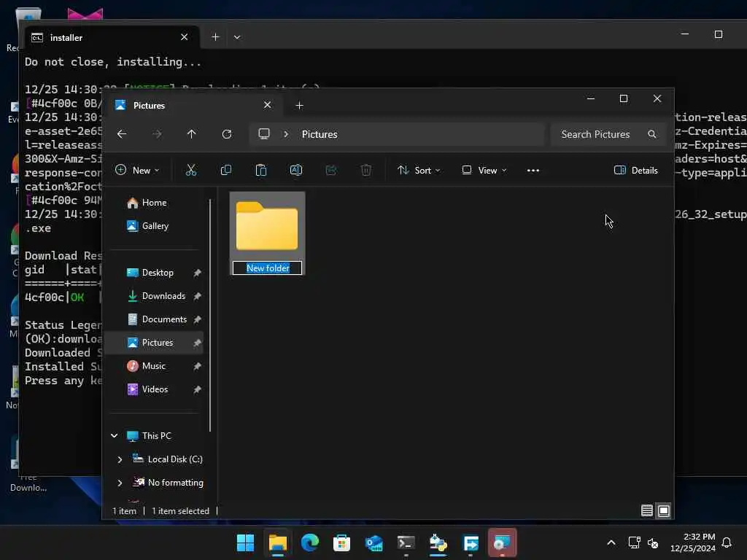This screenshot has width=747, height=560.
Task: Show hidden system tray icons chevron
Action: tap(611, 542)
